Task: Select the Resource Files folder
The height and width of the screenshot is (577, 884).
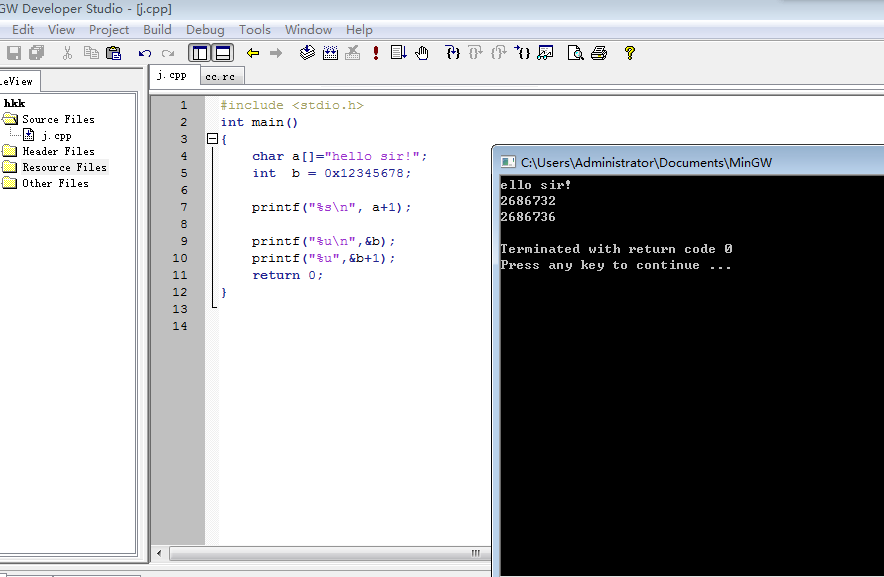Action: tap(64, 167)
